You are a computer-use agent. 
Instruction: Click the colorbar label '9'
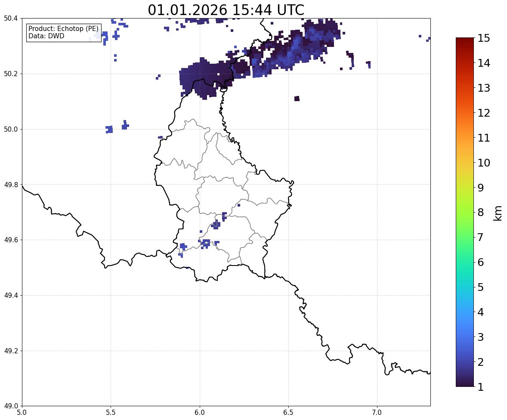pos(481,188)
